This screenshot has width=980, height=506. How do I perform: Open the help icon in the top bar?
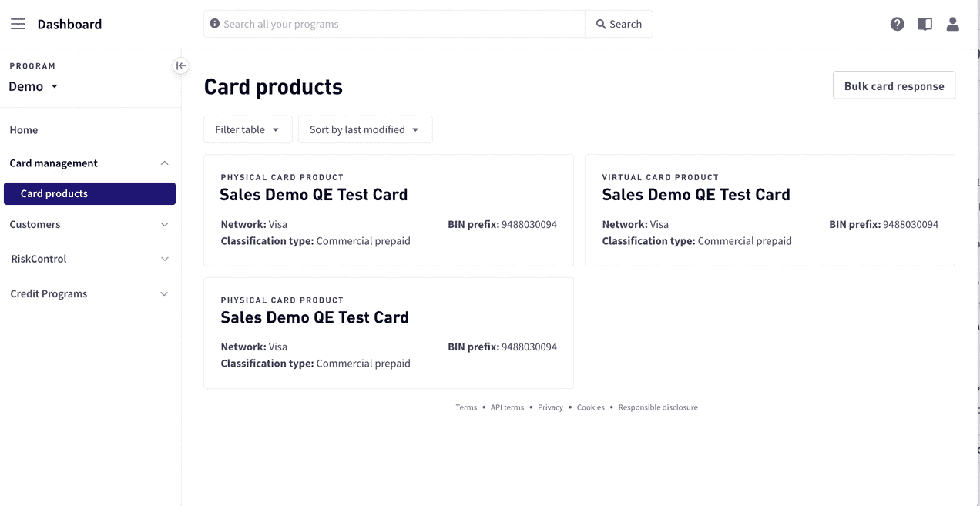pyautogui.click(x=897, y=24)
